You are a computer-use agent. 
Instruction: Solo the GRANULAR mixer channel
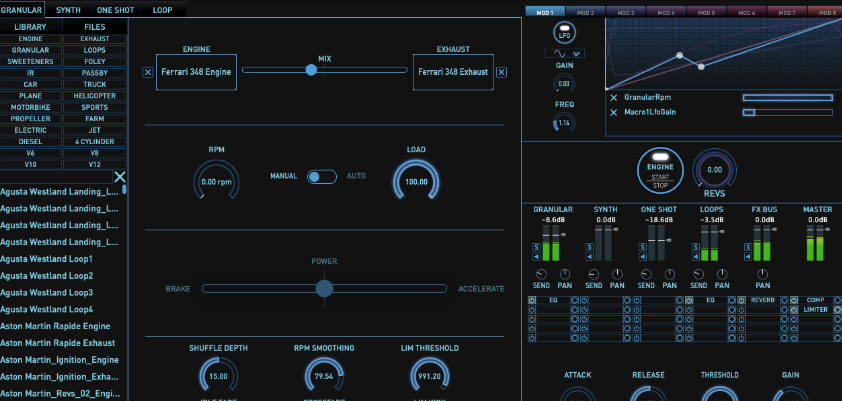point(536,247)
